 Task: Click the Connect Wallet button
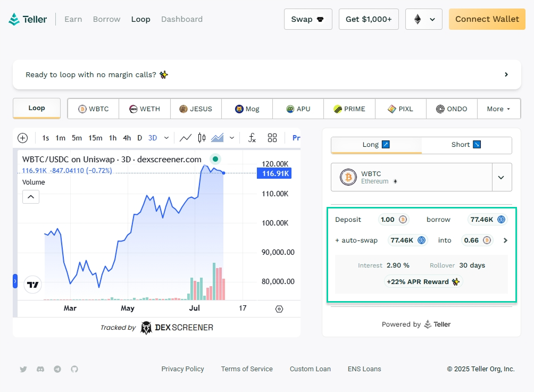487,19
